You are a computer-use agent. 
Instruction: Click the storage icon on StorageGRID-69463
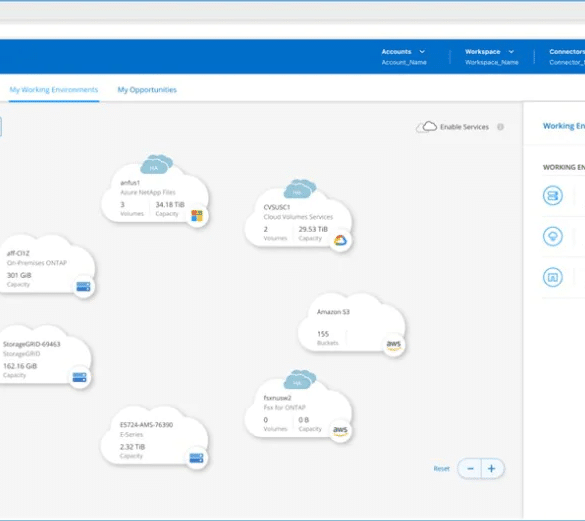click(79, 377)
